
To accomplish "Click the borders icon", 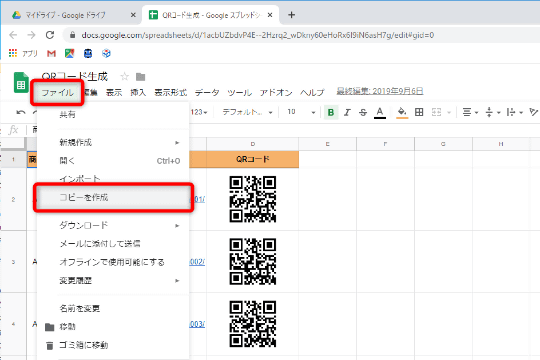I will [x=419, y=112].
